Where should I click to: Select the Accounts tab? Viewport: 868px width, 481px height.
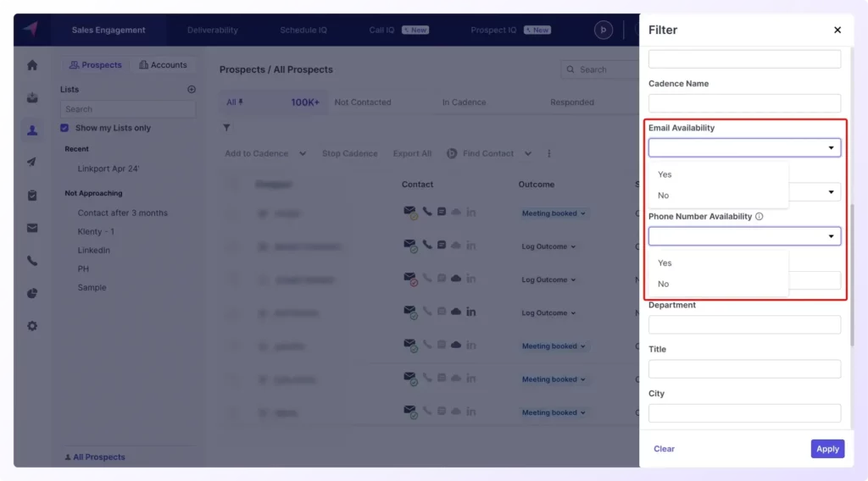pos(163,64)
